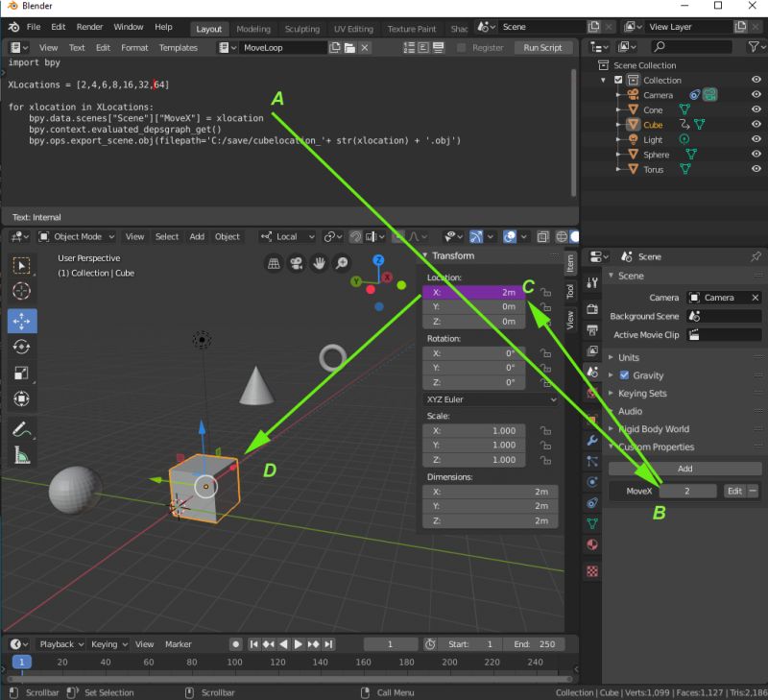Click the End frame 250 field

(535, 644)
